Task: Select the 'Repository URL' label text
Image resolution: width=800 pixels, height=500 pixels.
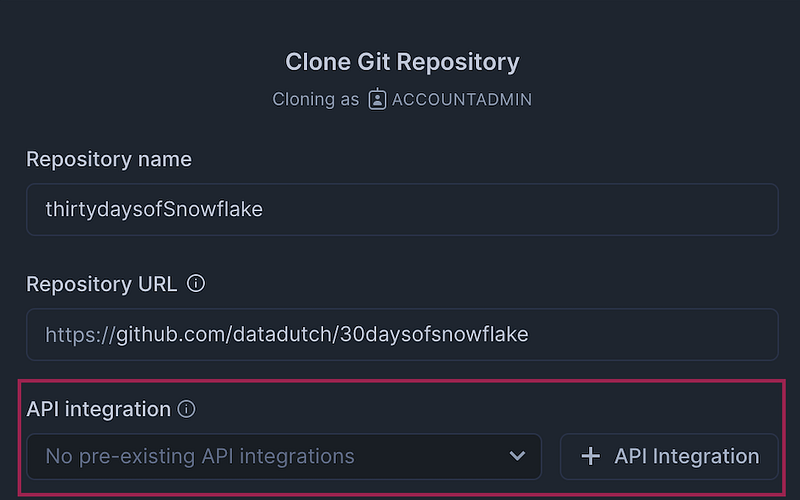Action: pyautogui.click(x=102, y=284)
